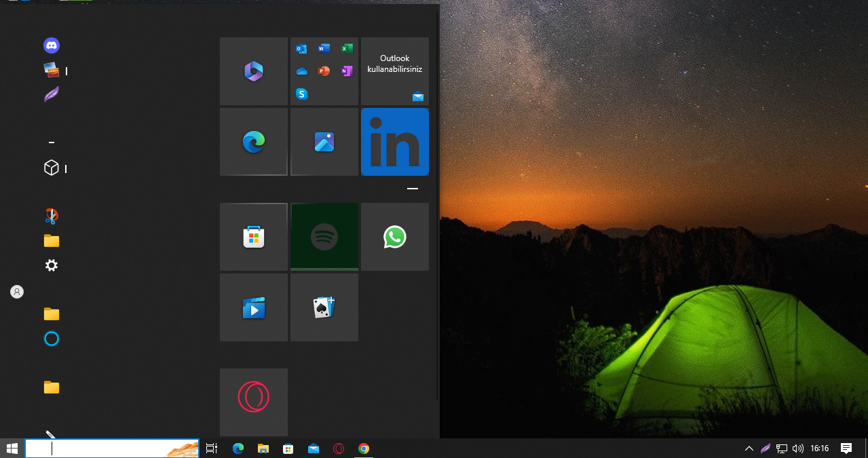
Task: Launch Spotify from its tile
Action: pyautogui.click(x=324, y=237)
